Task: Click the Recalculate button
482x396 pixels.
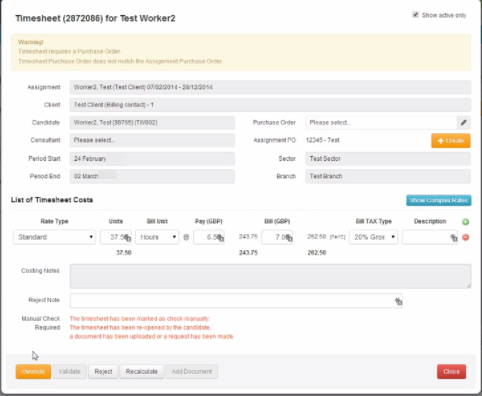Action: 142,371
